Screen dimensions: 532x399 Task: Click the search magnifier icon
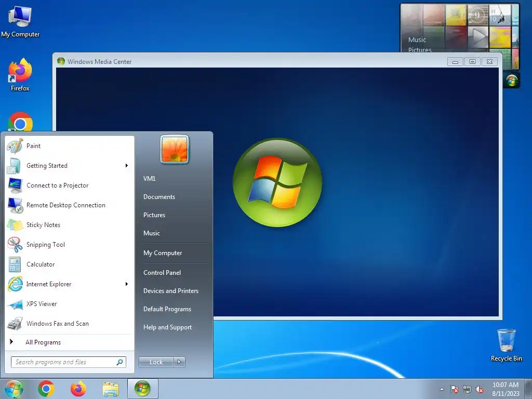click(x=120, y=362)
